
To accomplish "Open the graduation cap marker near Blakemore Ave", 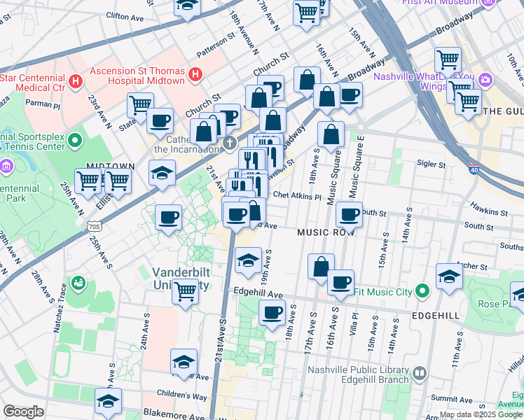I will tap(108, 402).
